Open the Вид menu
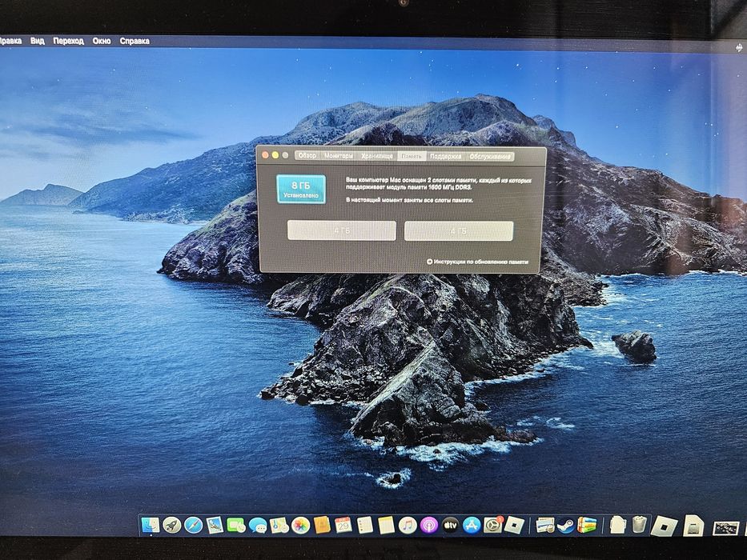747x560 pixels. [37, 41]
